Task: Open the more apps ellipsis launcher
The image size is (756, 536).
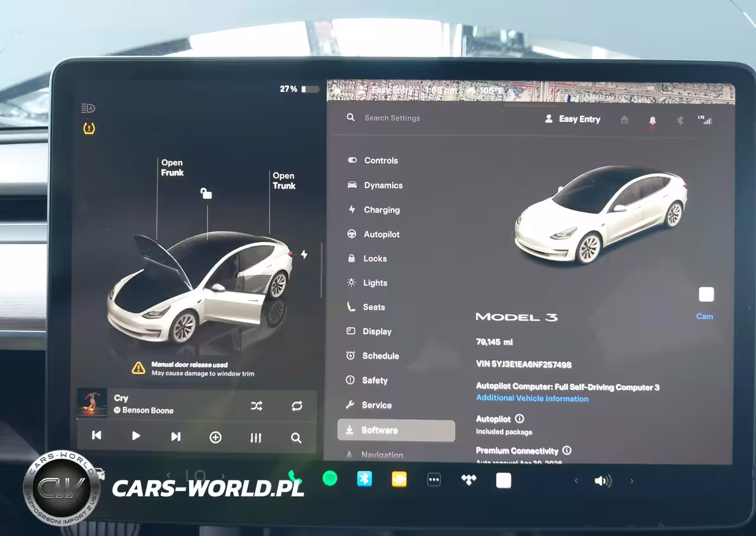Action: coord(434,479)
